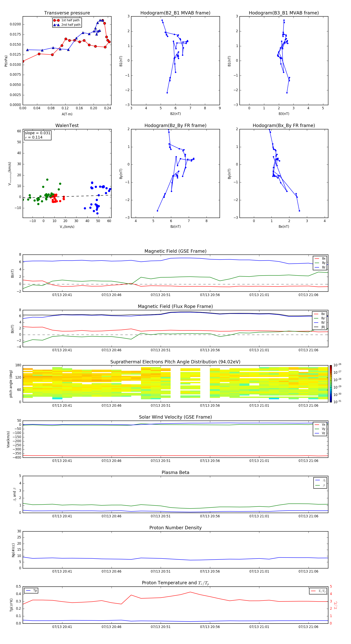Click the 'Np(#/cc)' y-axis label
Screen dimensions: 351x644
tap(13, 550)
